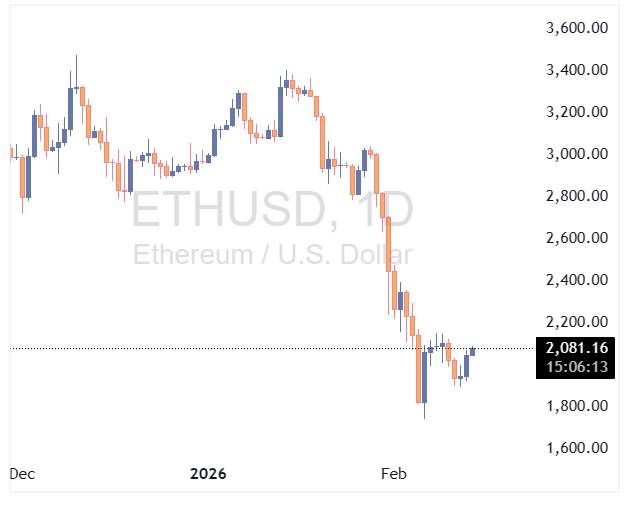The height and width of the screenshot is (510, 629).
Task: Click the Dec label on time axis
Action: [22, 473]
